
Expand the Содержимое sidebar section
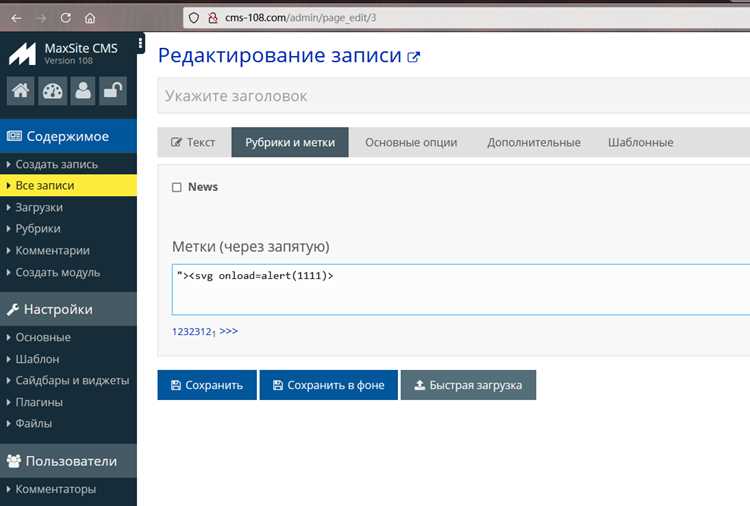pos(68,136)
